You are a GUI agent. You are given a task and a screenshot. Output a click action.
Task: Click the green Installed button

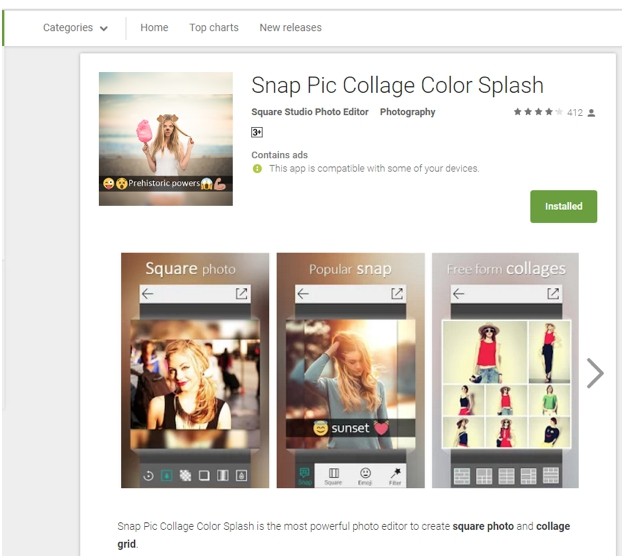(x=563, y=207)
